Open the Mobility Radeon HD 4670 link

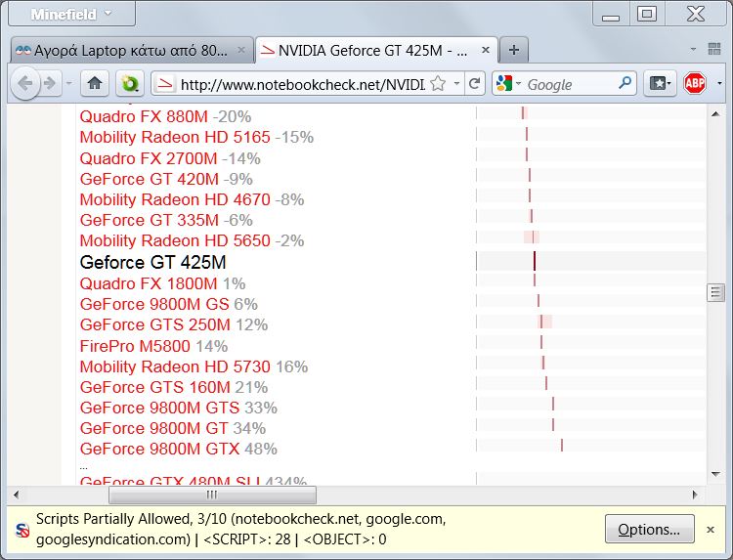175,199
